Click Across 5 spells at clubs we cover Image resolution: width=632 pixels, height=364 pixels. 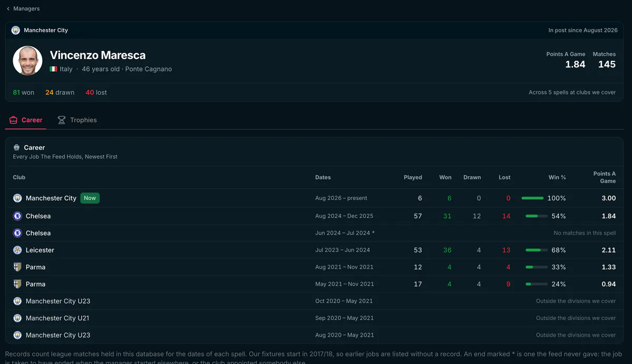click(x=572, y=92)
